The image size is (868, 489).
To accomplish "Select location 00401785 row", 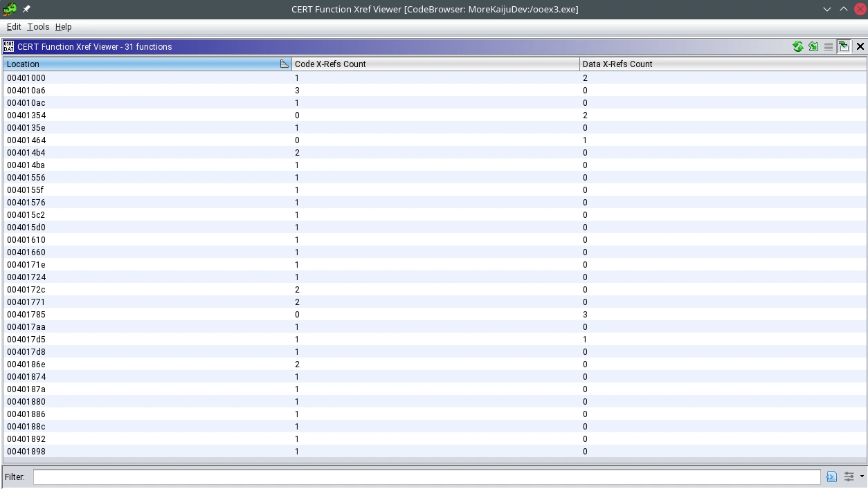I will tap(434, 315).
